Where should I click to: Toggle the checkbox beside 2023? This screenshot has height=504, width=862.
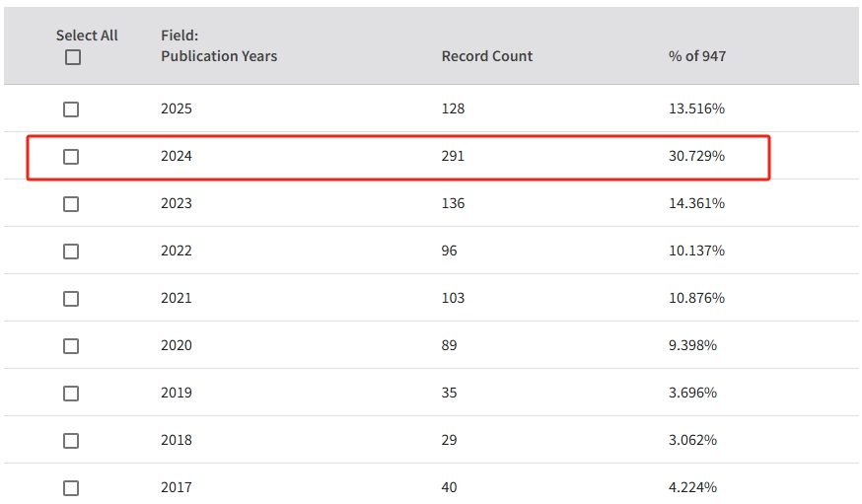(x=71, y=204)
